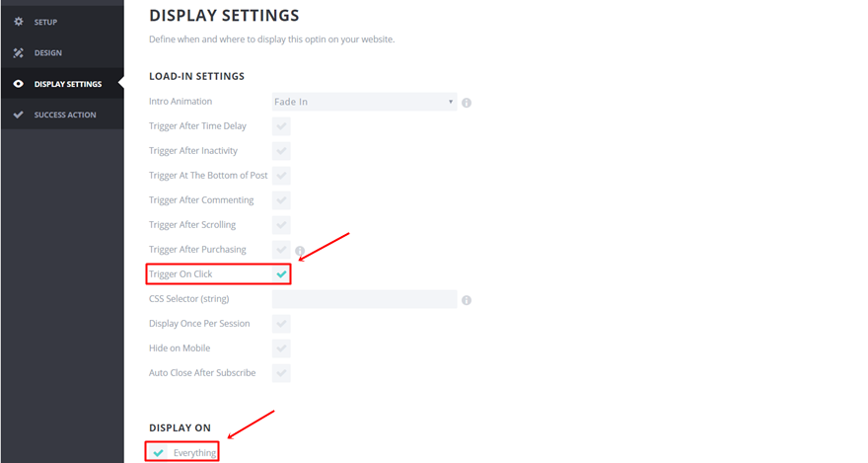The image size is (868, 463).
Task: Click info icon beside Intro Animation dropdown
Action: pyautogui.click(x=467, y=103)
